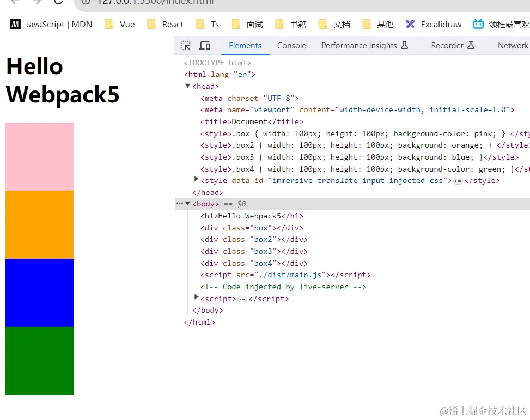Open the 书籍 bookmark folder
This screenshot has height=420, width=530.
click(291, 25)
